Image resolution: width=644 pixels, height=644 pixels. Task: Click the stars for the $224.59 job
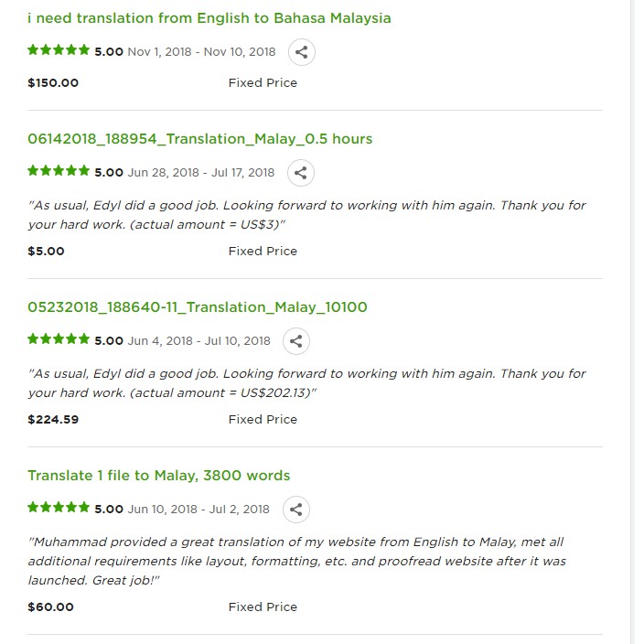pos(59,340)
